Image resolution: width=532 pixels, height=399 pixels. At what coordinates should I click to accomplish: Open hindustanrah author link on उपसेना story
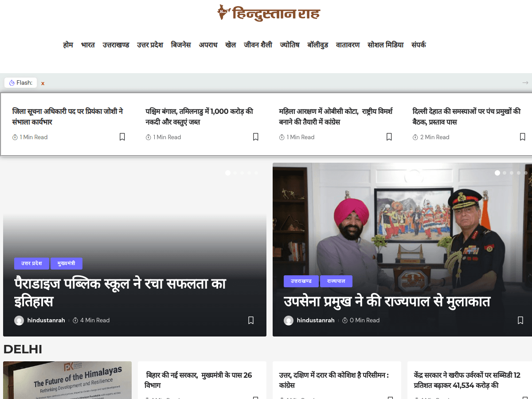(x=316, y=320)
